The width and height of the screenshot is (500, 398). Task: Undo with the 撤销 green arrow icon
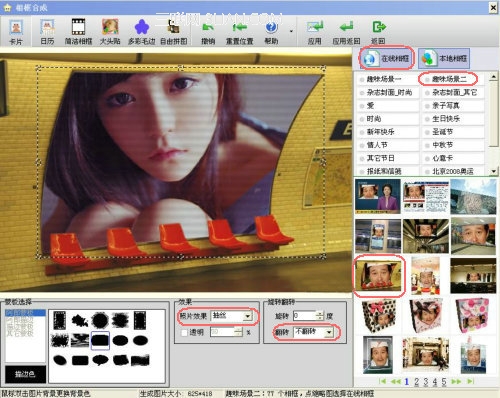208,32
